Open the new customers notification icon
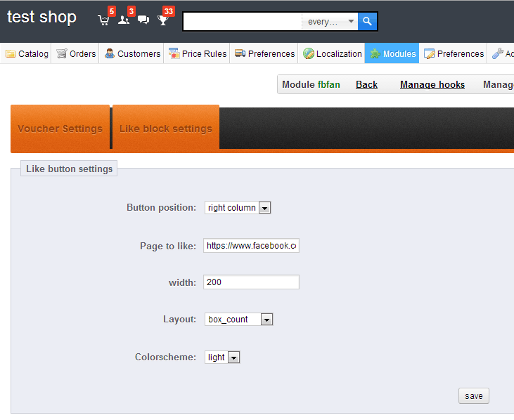Viewport: 514px width, 420px height. [124, 20]
